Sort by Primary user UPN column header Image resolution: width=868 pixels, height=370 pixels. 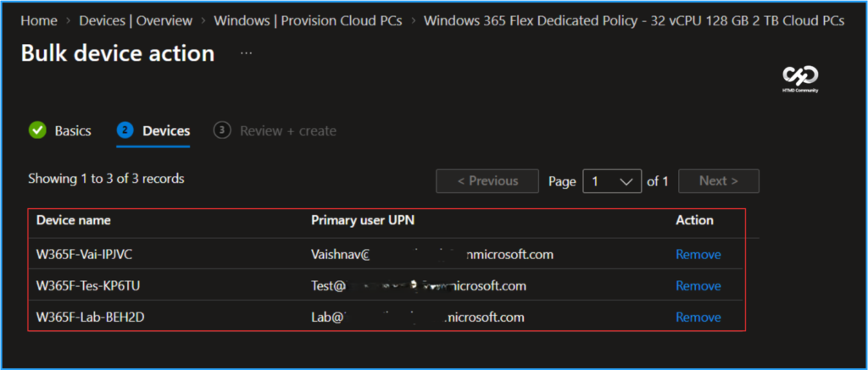[x=363, y=220]
